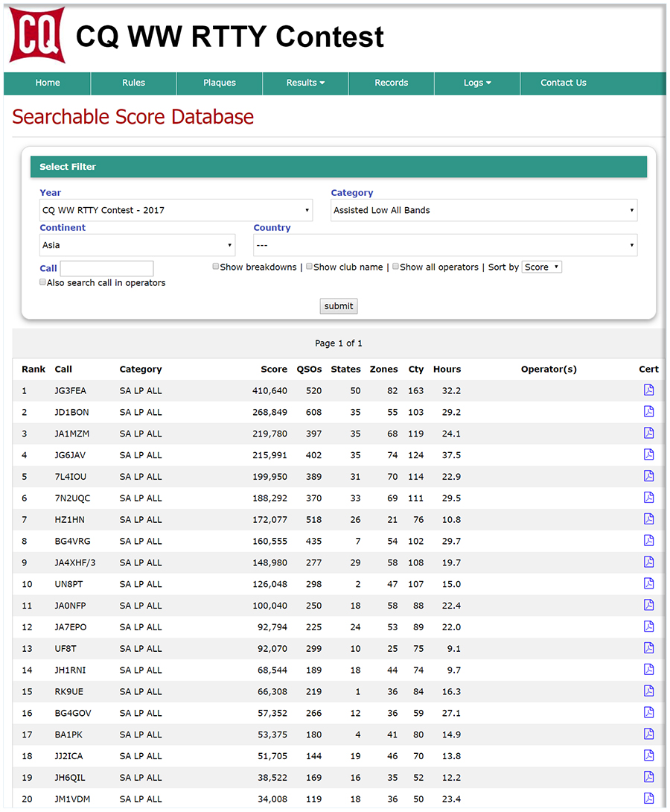Check the Show club name option
This screenshot has height=812, width=670.
pyautogui.click(x=310, y=267)
